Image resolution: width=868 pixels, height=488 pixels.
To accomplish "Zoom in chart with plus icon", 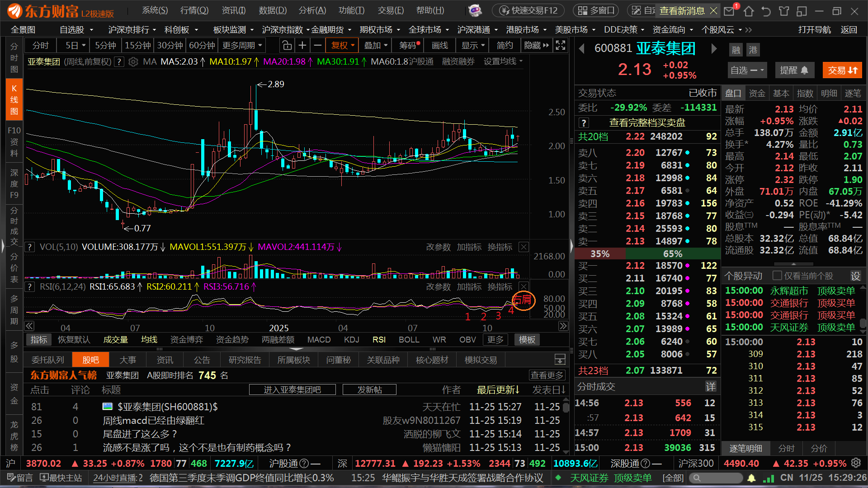I will tap(302, 46).
